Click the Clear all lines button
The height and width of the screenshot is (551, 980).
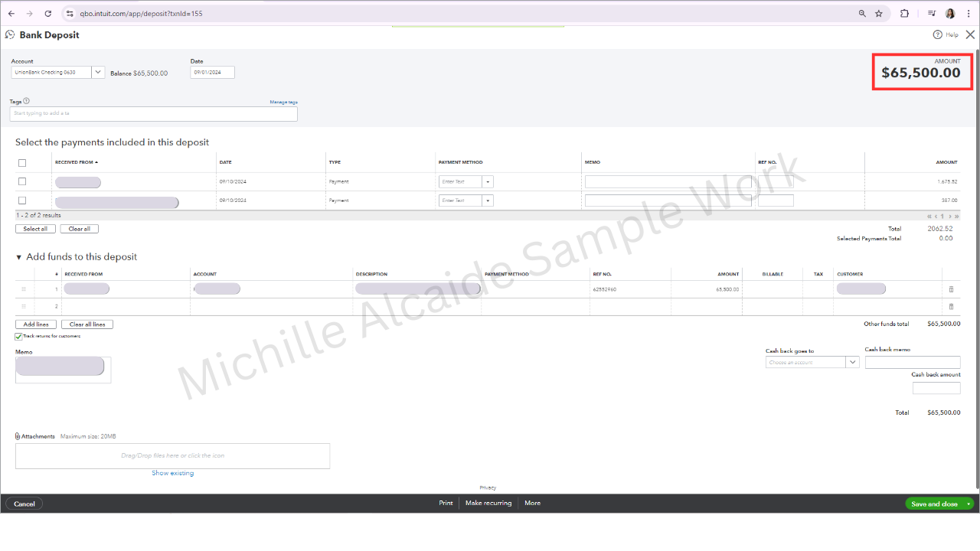pyautogui.click(x=87, y=324)
